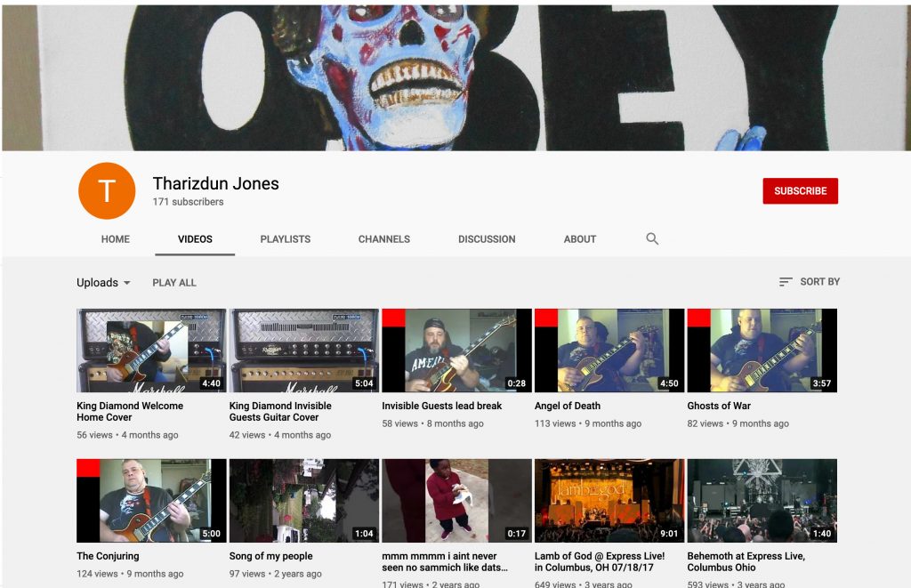Image resolution: width=911 pixels, height=588 pixels.
Task: Play the Angel of Death thumbnail
Action: pyautogui.click(x=609, y=350)
